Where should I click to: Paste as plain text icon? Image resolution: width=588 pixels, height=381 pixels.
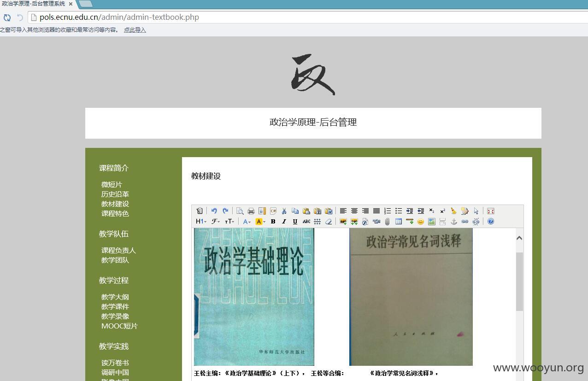tap(318, 211)
